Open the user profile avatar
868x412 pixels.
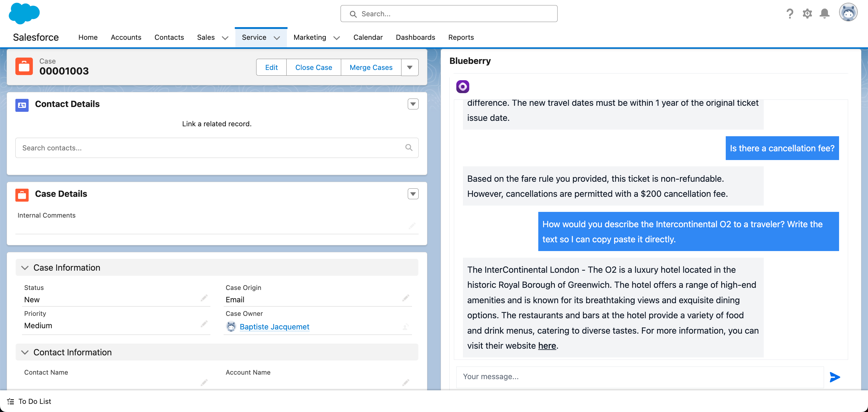[848, 13]
